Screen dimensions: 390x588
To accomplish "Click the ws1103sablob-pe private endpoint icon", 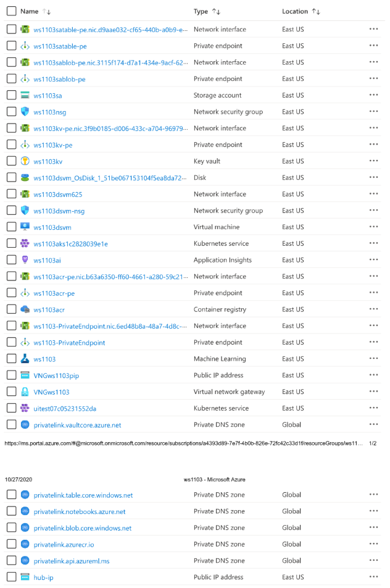I will [25, 79].
